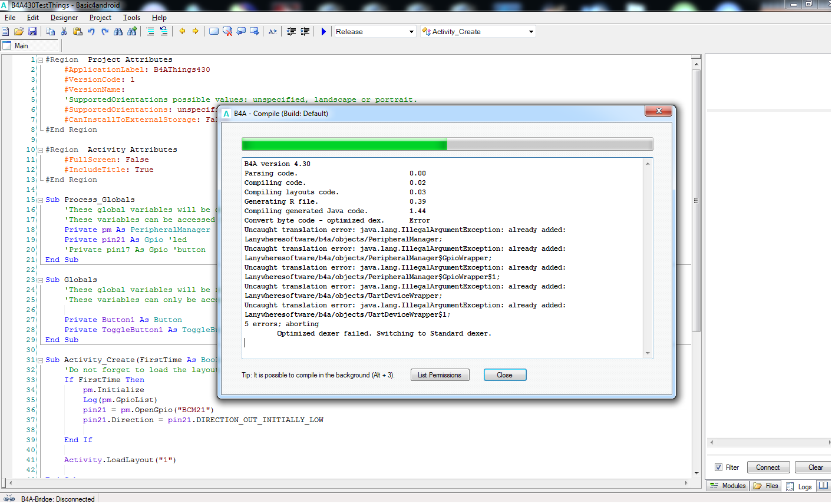Click the New file toolbar icon
Screen dimensions: 832x504
click(x=5, y=32)
